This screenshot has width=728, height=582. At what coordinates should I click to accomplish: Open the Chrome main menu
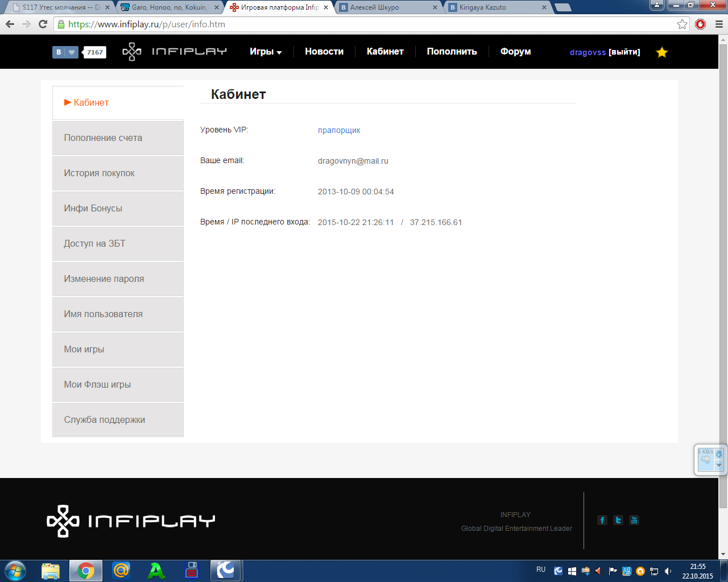point(718,24)
